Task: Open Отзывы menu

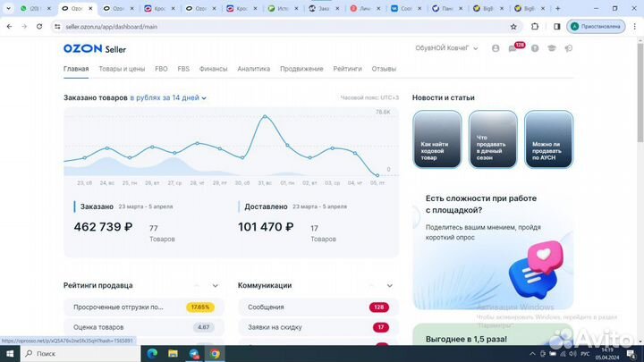Action: tap(384, 69)
